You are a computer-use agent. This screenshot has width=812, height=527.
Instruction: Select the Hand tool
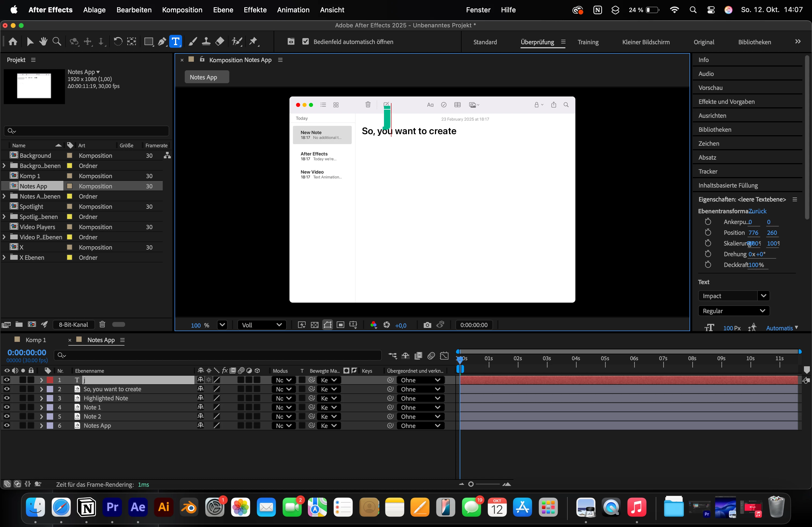(x=43, y=42)
